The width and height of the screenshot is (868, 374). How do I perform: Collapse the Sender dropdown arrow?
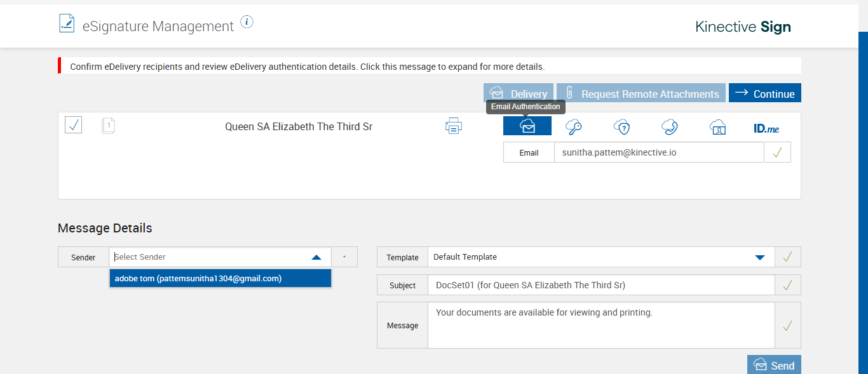pyautogui.click(x=316, y=257)
